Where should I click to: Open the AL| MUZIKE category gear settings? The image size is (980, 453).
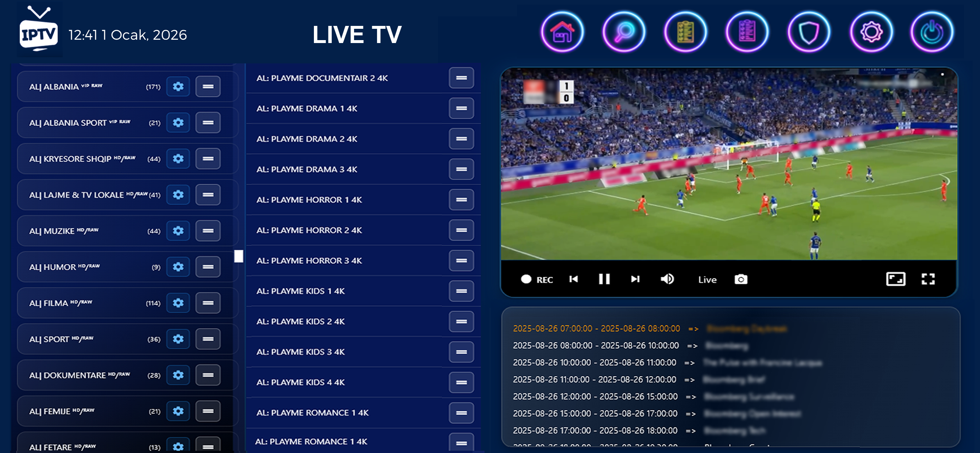click(x=178, y=231)
